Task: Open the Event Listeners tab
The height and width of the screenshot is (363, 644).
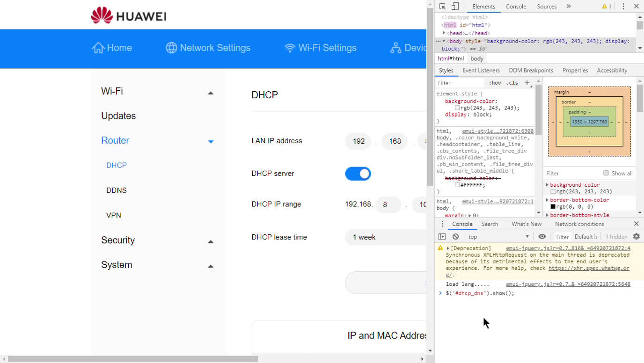Action: pos(481,70)
